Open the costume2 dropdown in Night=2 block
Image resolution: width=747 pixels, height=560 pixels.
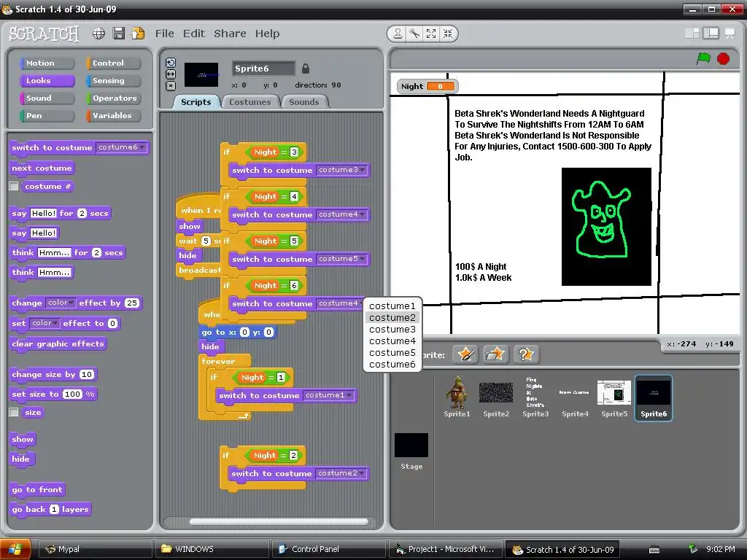[x=341, y=472]
